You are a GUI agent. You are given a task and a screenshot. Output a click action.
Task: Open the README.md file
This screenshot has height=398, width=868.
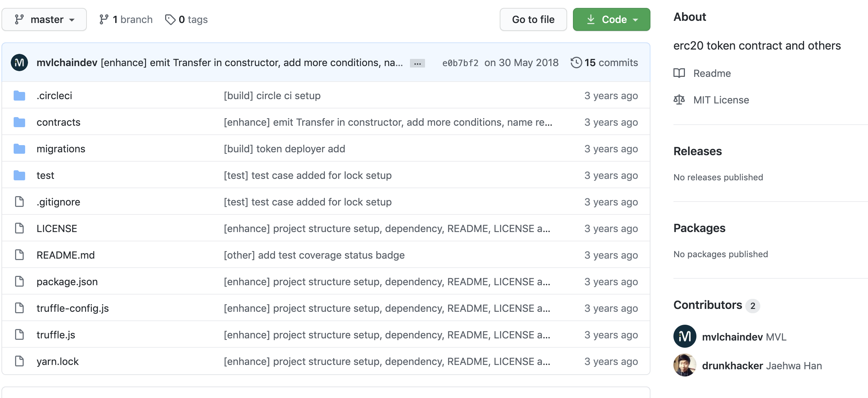[x=66, y=255]
